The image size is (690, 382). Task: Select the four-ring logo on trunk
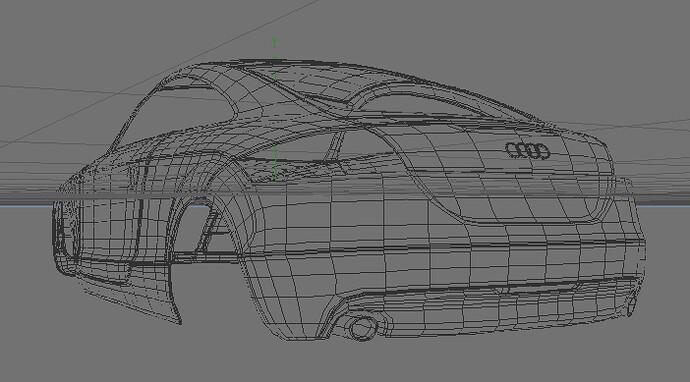(x=528, y=151)
